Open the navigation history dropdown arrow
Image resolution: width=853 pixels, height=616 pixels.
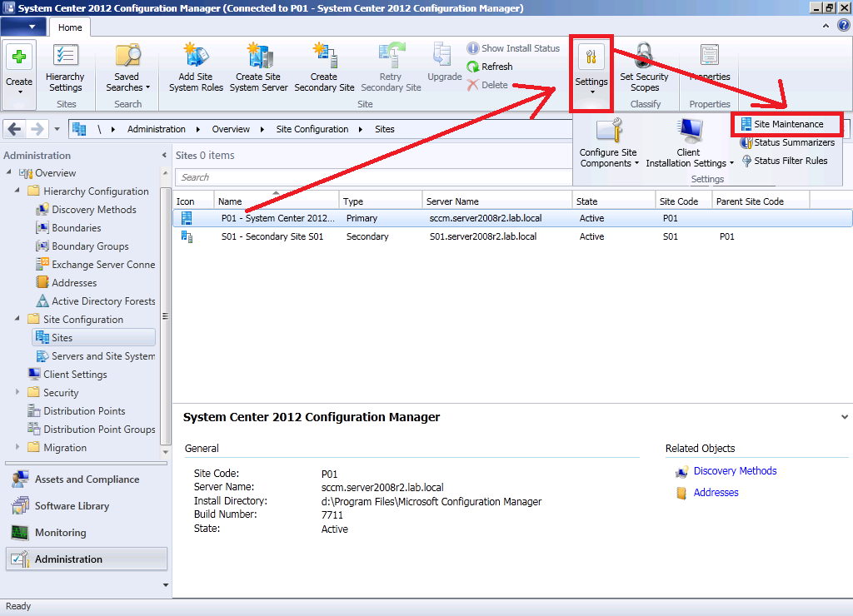(57, 129)
